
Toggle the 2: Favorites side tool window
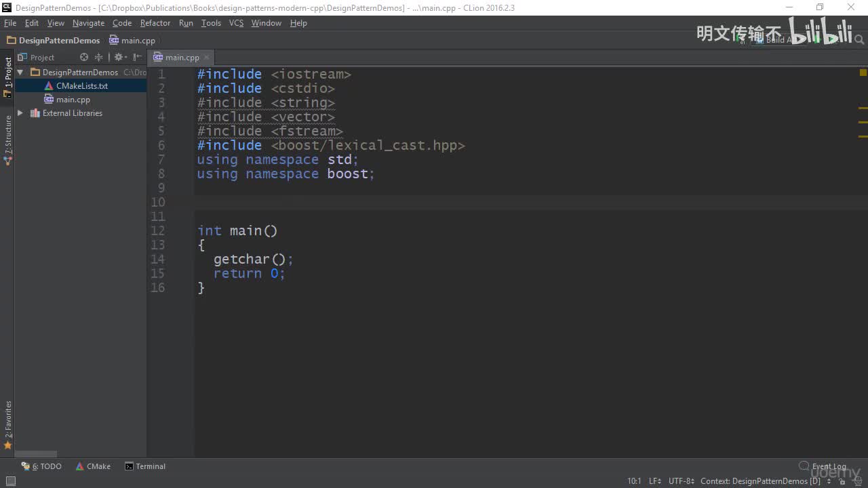[8, 426]
